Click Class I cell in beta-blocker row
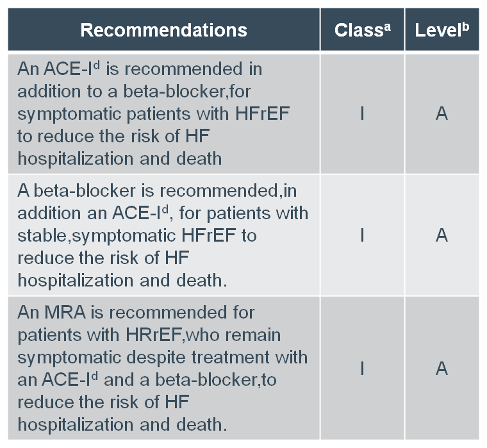Image resolution: width=487 pixels, height=448 pixels. [x=362, y=235]
